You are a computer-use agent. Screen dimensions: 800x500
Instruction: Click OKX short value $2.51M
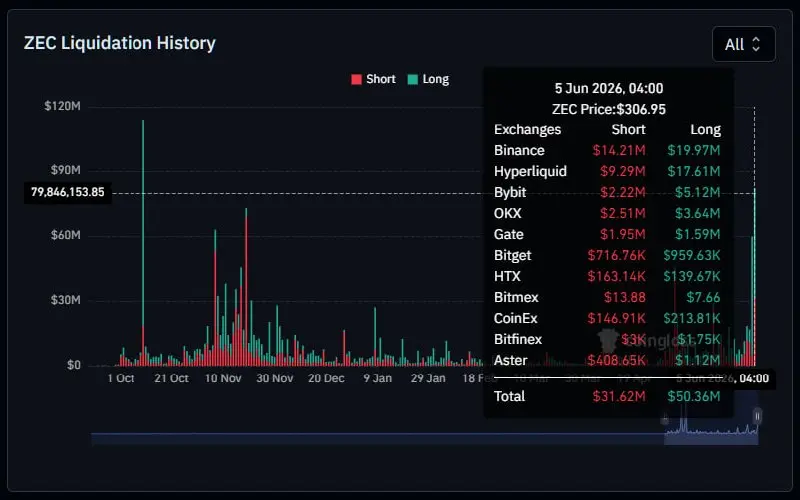[622, 213]
